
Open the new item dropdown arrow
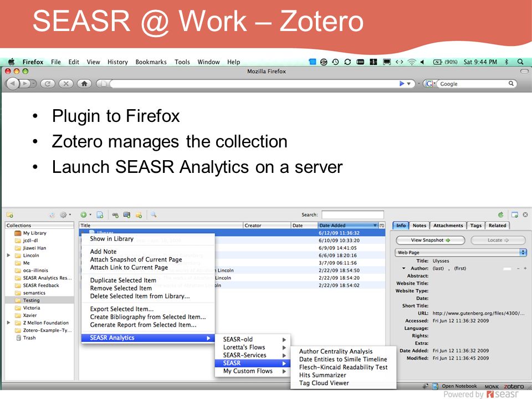click(90, 214)
